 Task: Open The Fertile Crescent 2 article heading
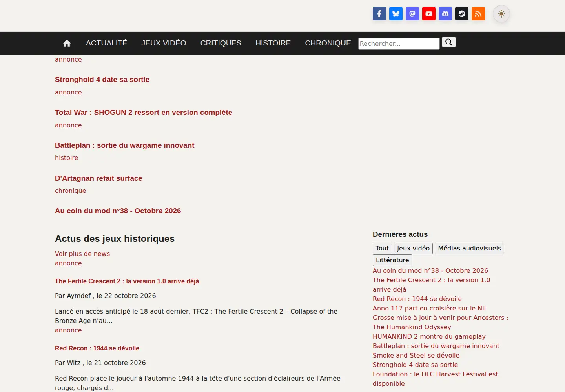tap(127, 281)
